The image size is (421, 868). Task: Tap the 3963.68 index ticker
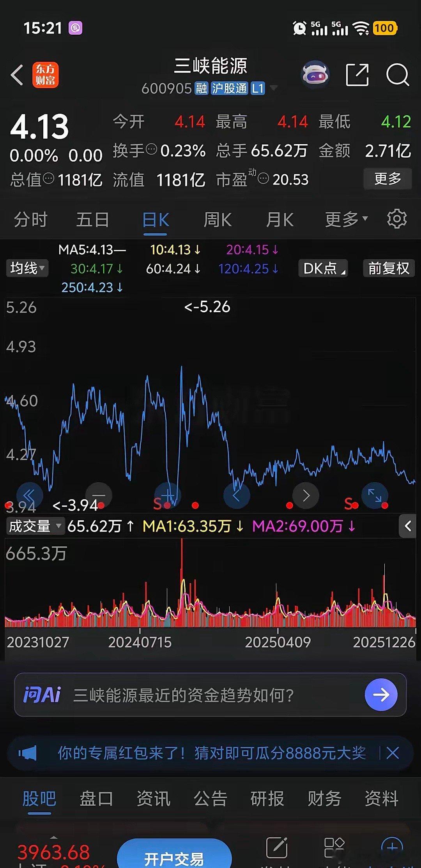pos(54,852)
